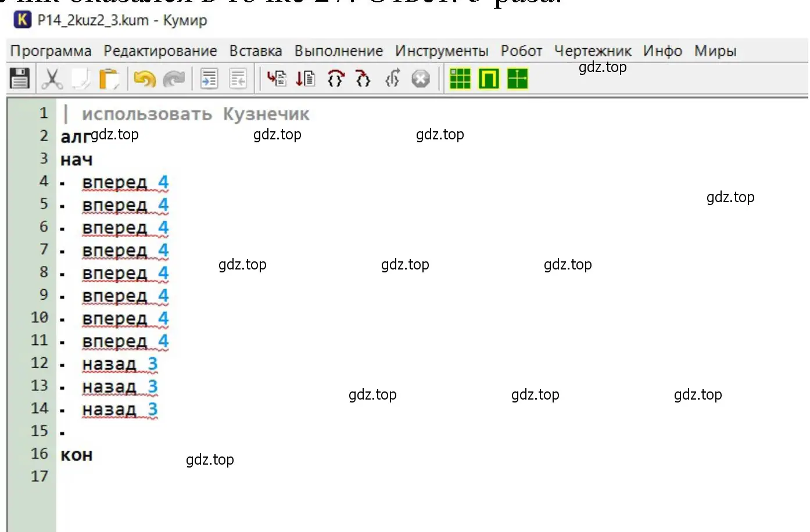Image resolution: width=810 pixels, height=532 pixels.
Task: Click 'вперед 4' on line 6
Action: [x=126, y=228]
